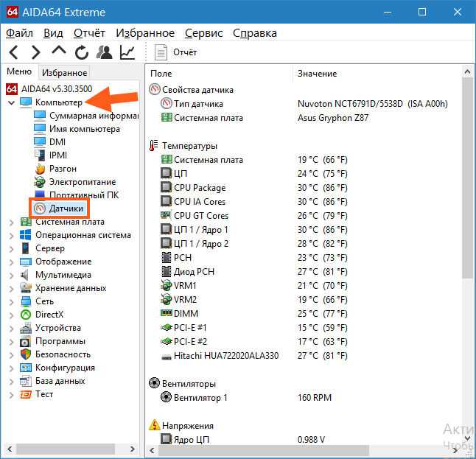The height and width of the screenshot is (459, 476).
Task: Switch to the Избранное sidebar tab
Action: click(64, 72)
